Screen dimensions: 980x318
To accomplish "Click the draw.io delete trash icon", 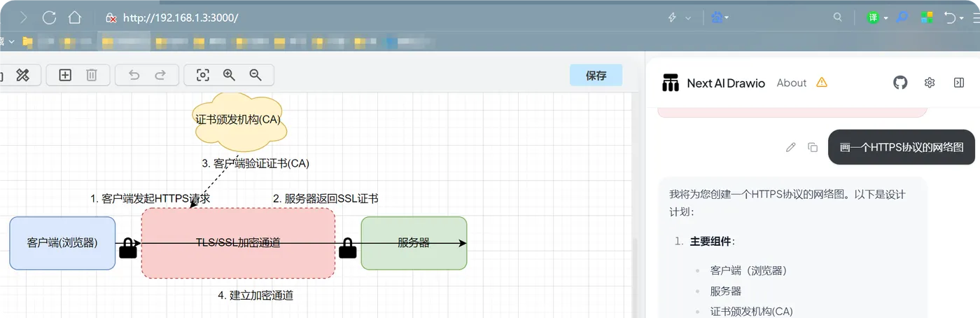I will (x=92, y=75).
